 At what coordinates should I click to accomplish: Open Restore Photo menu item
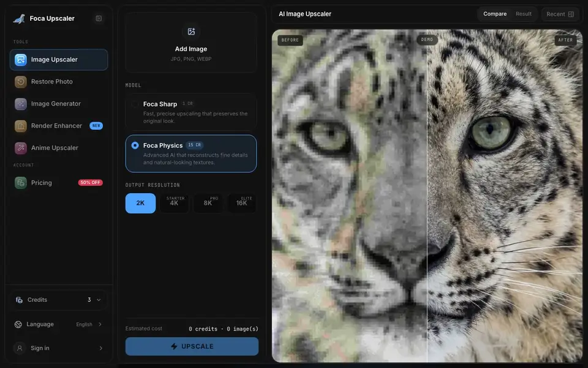[59, 82]
